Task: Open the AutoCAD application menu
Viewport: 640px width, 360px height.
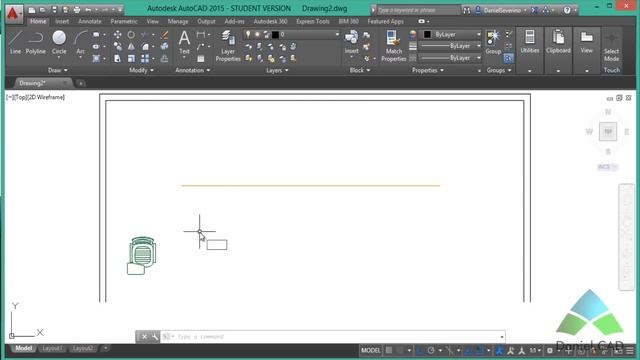Action: coord(13,13)
